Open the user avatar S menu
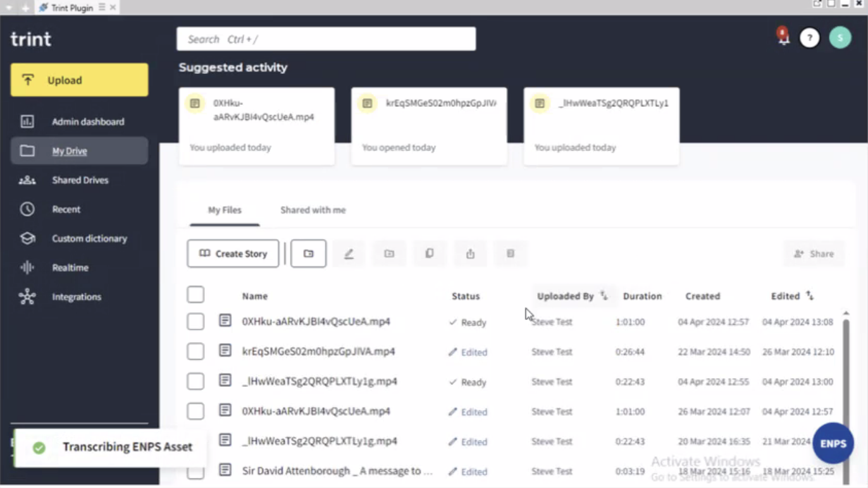868x488 pixels. click(840, 38)
